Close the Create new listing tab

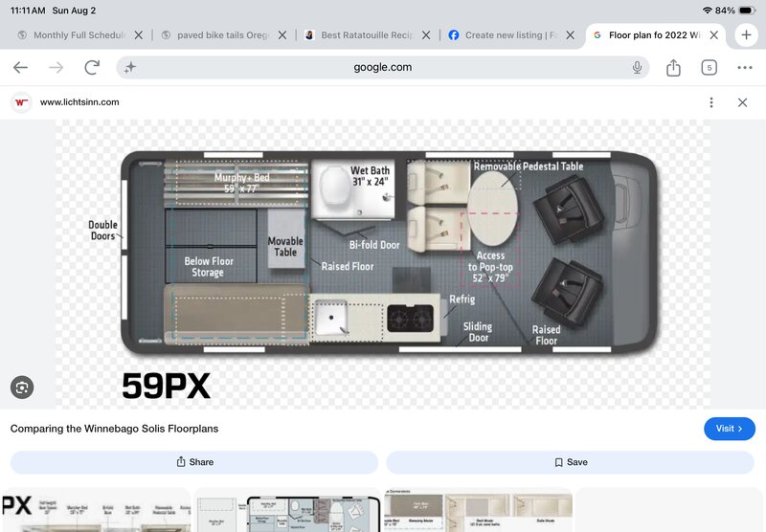pos(570,35)
